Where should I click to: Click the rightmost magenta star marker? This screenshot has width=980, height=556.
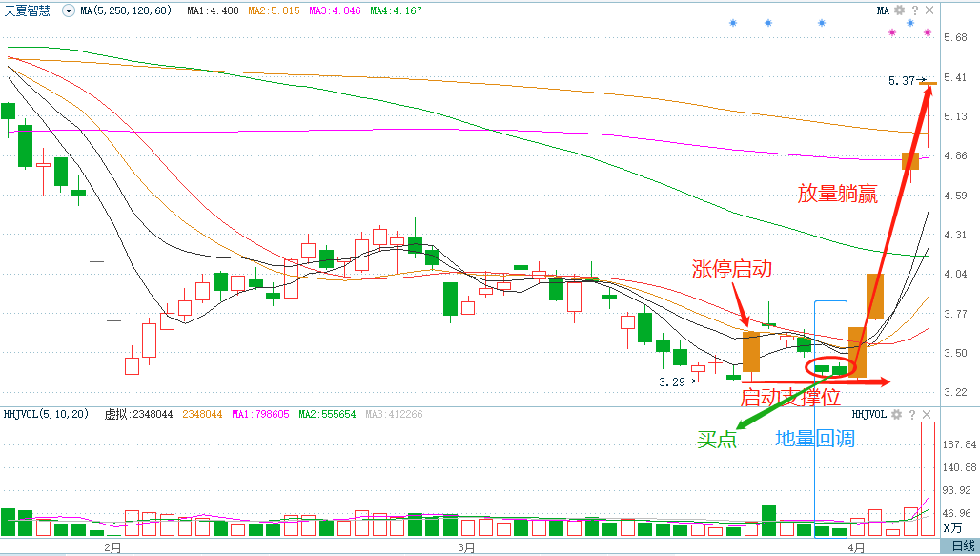(x=928, y=31)
